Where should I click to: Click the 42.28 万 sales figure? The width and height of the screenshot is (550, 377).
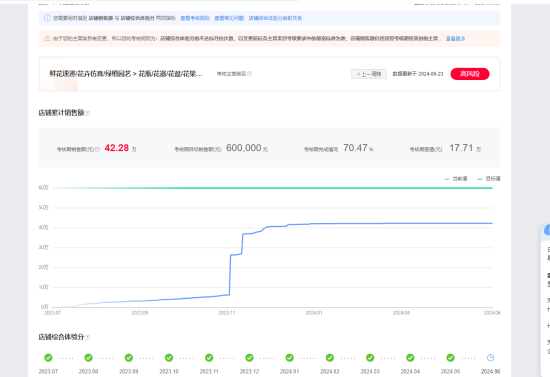[120, 148]
